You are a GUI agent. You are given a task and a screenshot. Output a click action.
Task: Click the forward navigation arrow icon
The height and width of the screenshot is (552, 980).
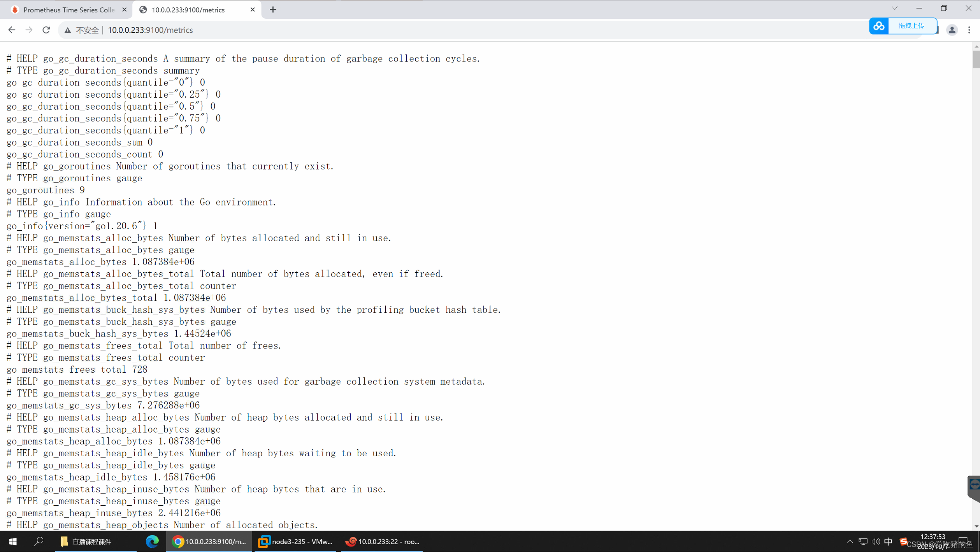point(29,30)
